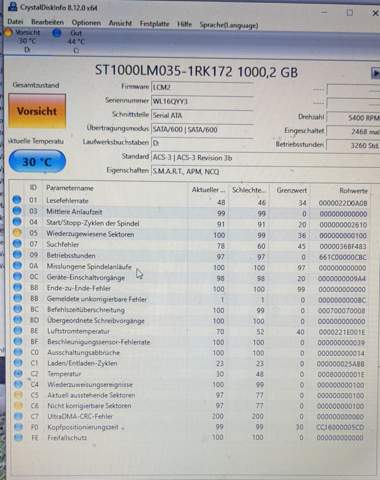Open the Bearbeiten menu
This screenshot has height=480, width=380.
pos(47,22)
